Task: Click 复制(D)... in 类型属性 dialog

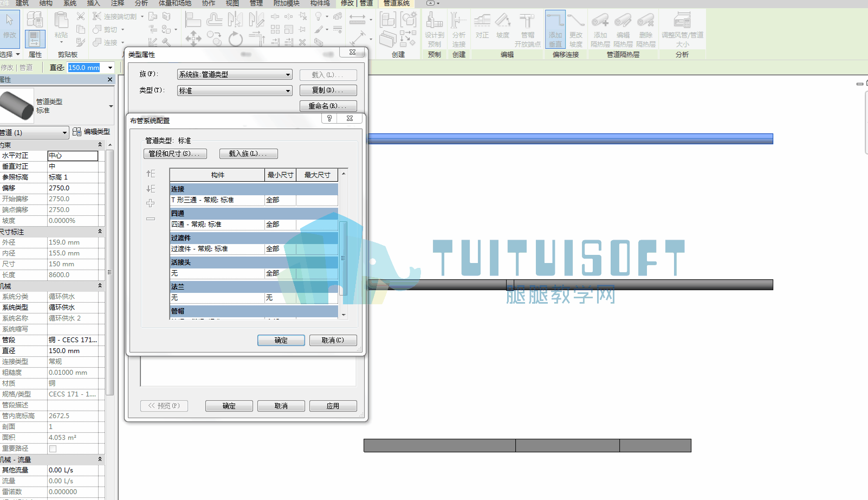Action: coord(328,90)
